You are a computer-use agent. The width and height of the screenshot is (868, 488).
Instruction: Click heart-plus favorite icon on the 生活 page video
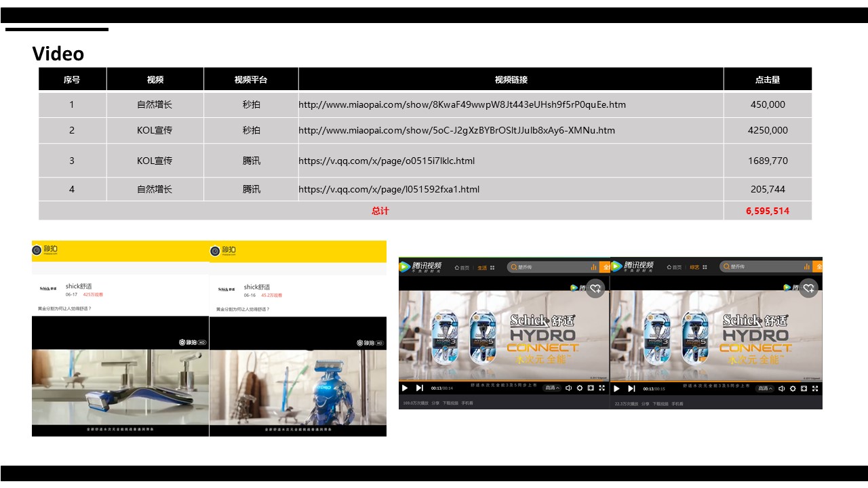point(595,288)
